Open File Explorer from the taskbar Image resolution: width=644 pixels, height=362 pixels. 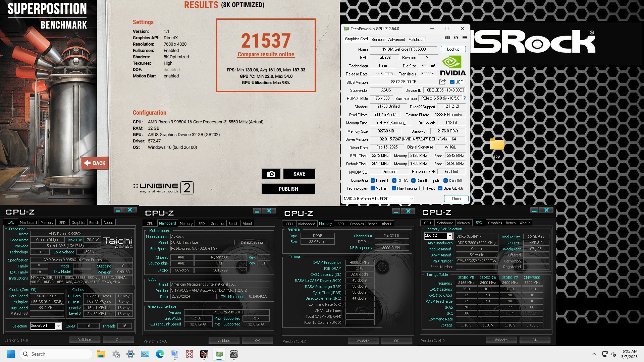pyautogui.click(x=101, y=354)
